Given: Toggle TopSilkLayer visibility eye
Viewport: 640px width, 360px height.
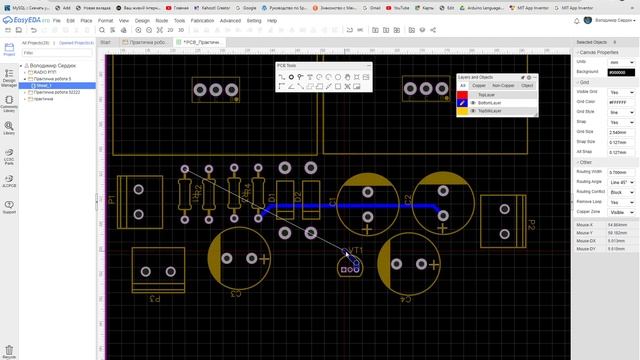Looking at the screenshot, I should 473,111.
